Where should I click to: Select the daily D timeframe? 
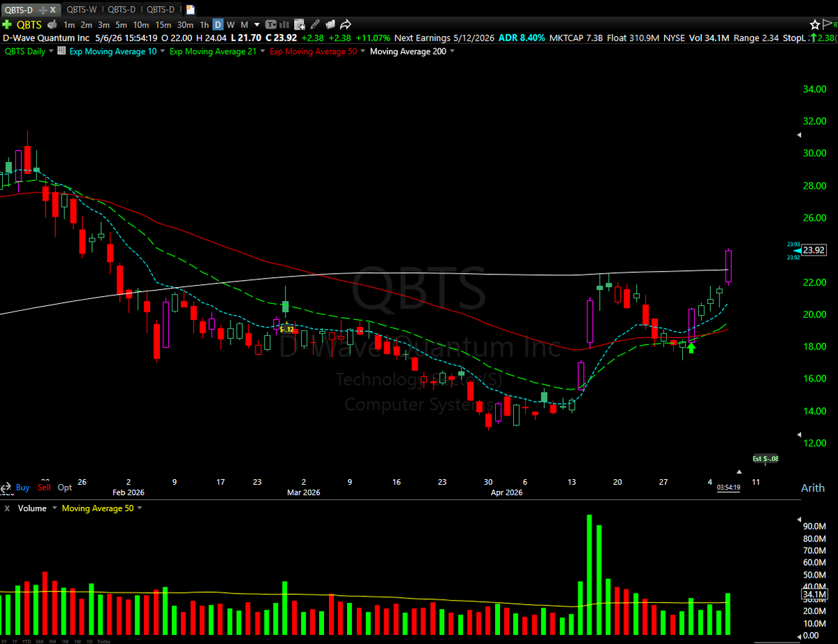[x=218, y=25]
